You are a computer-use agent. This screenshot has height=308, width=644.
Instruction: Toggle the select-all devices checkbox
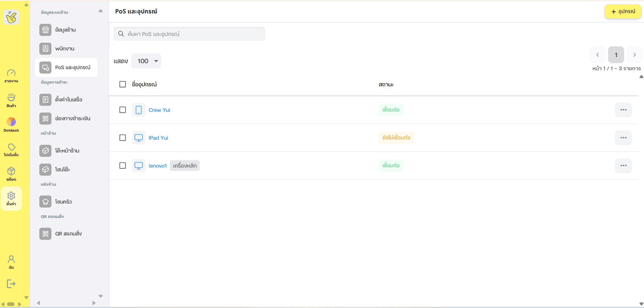(123, 84)
